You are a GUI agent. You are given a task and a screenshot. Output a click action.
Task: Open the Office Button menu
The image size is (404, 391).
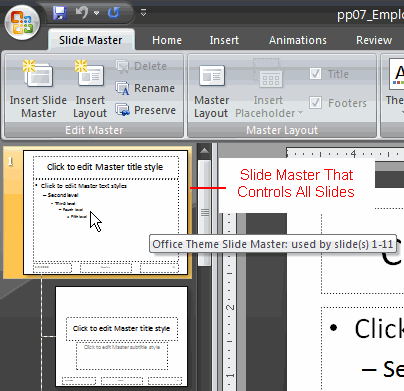point(22,22)
